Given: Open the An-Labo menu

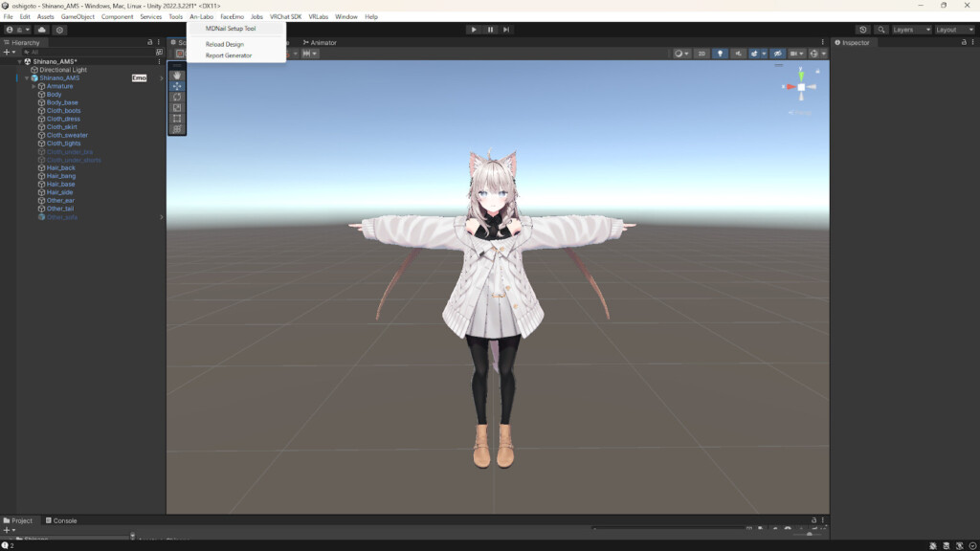Looking at the screenshot, I should [201, 17].
